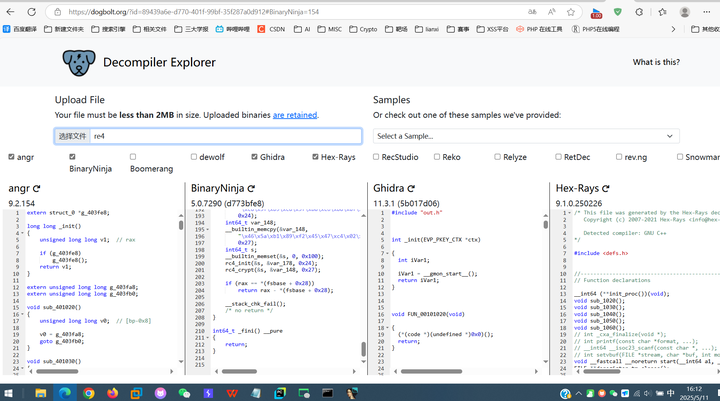The height and width of the screenshot is (401, 720).
Task: Go back with the browser back arrow
Action: pyautogui.click(x=10, y=12)
